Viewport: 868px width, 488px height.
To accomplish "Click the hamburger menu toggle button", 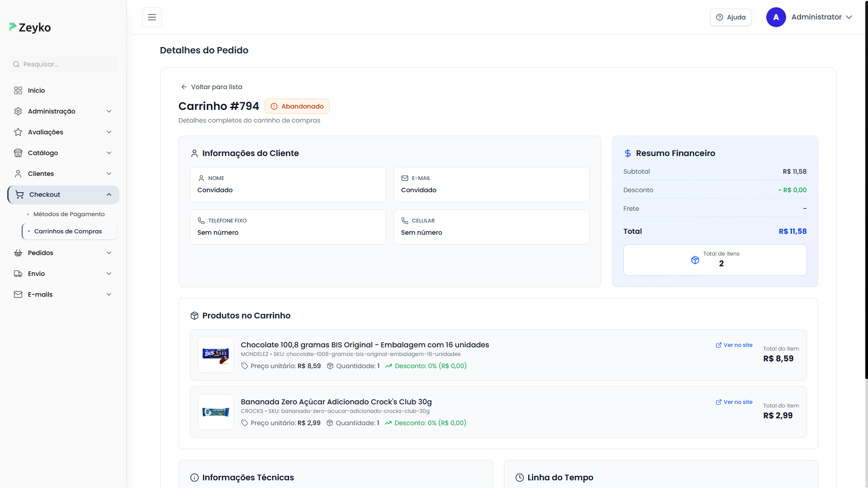I will point(152,17).
